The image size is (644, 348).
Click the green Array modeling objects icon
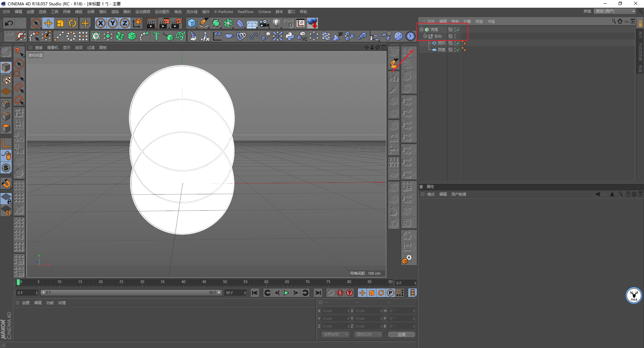(228, 23)
